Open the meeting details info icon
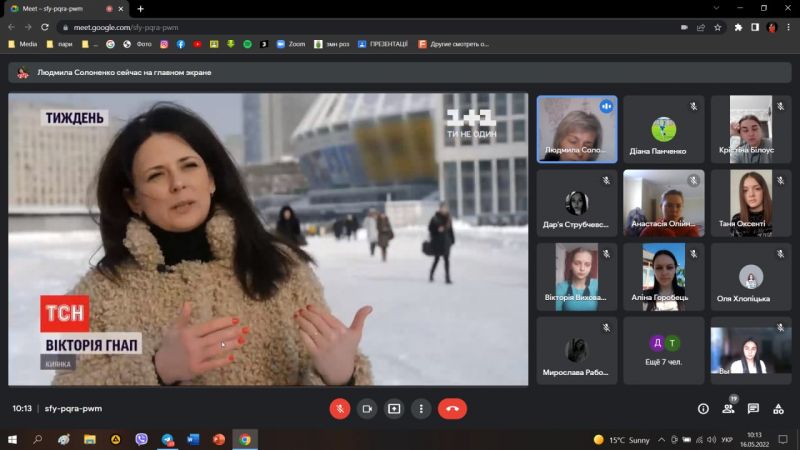Image resolution: width=800 pixels, height=450 pixels. pos(703,409)
